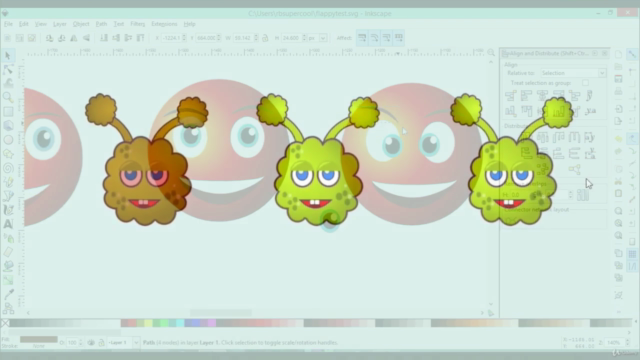Select the Calligraphy tool
Screen dimensions: 640x360
pyautogui.click(x=8, y=210)
